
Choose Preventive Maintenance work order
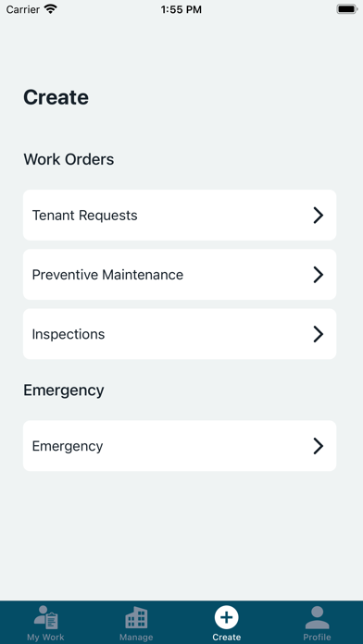[x=180, y=275]
